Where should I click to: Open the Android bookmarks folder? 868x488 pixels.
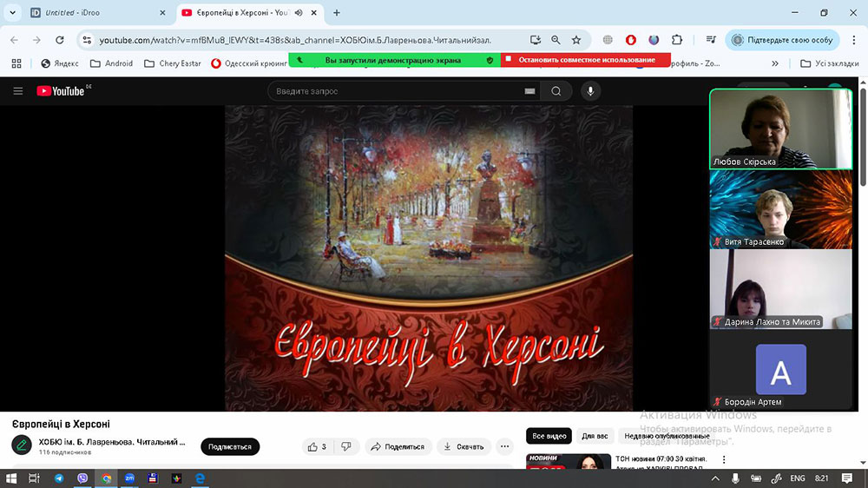111,63
